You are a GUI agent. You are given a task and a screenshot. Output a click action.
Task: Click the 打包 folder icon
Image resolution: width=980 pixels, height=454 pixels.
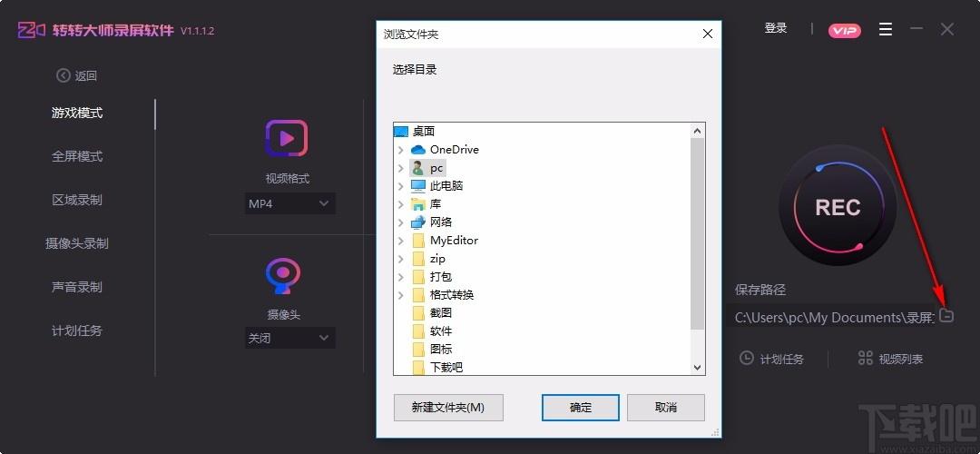418,276
